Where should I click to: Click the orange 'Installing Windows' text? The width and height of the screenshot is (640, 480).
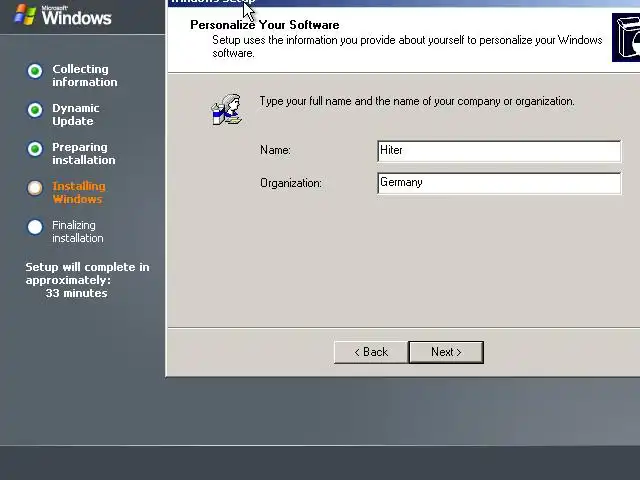[79, 193]
